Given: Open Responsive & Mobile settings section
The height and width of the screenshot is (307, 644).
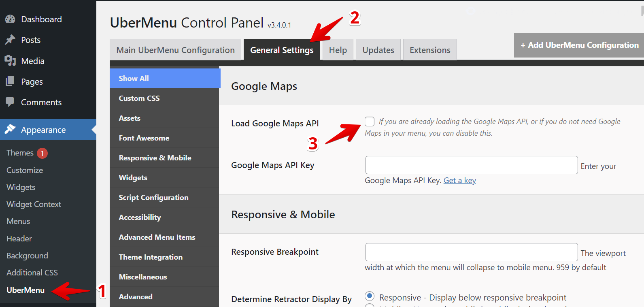Looking at the screenshot, I should point(164,158).
